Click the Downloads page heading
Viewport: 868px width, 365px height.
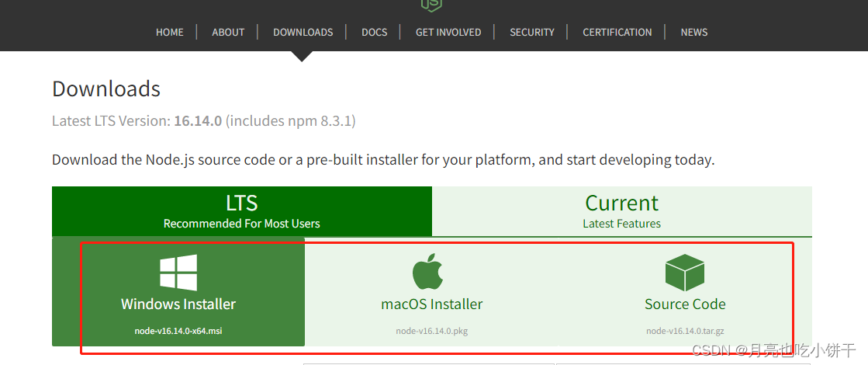click(106, 89)
